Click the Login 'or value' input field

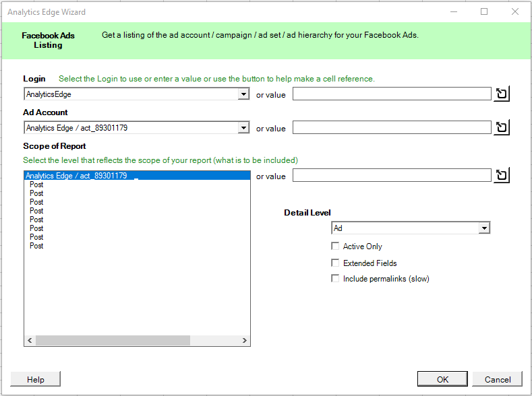391,94
